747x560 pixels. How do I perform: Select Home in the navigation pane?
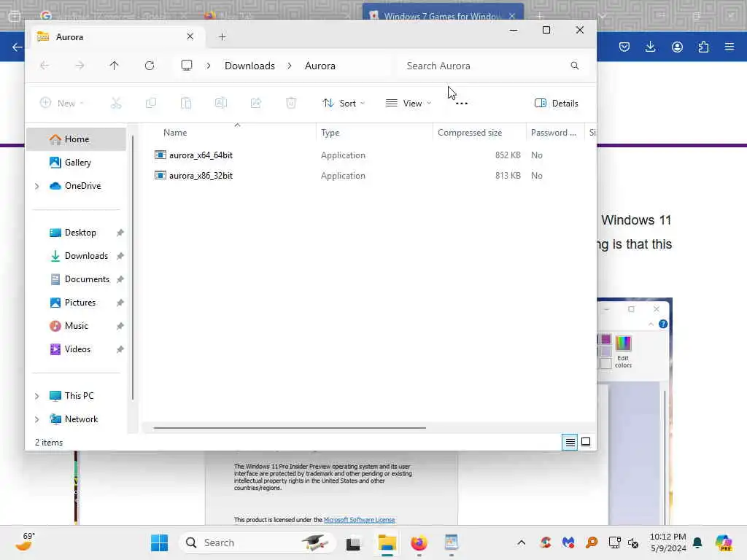(76, 139)
